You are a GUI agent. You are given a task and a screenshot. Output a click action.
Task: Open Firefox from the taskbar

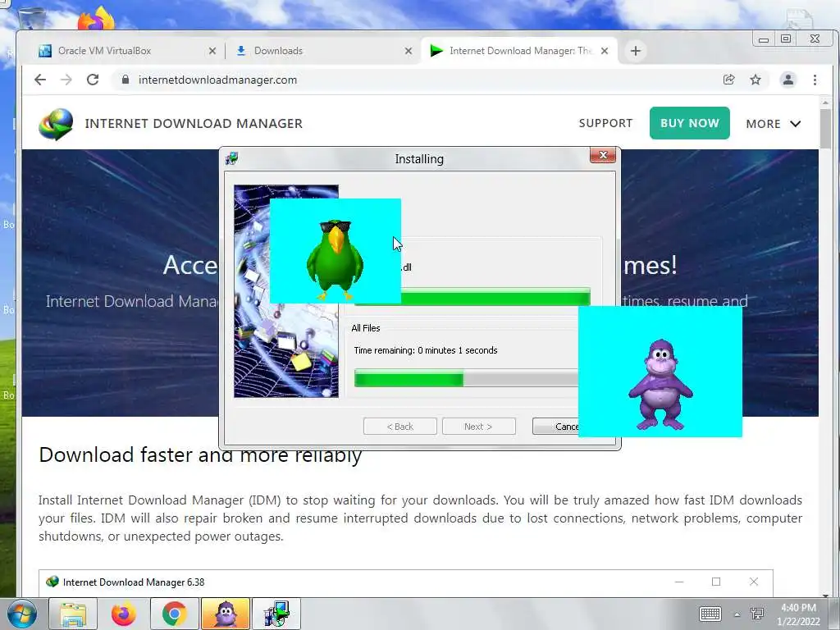point(123,614)
